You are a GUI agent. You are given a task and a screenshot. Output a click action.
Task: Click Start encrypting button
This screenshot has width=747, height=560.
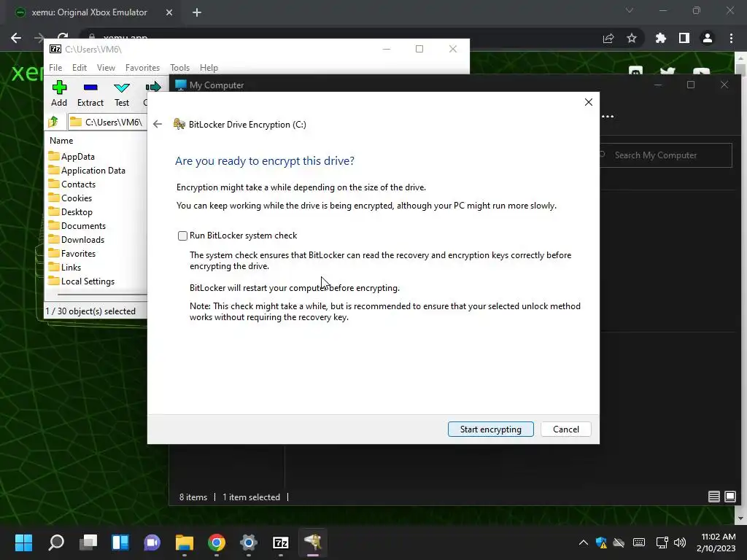(x=490, y=429)
